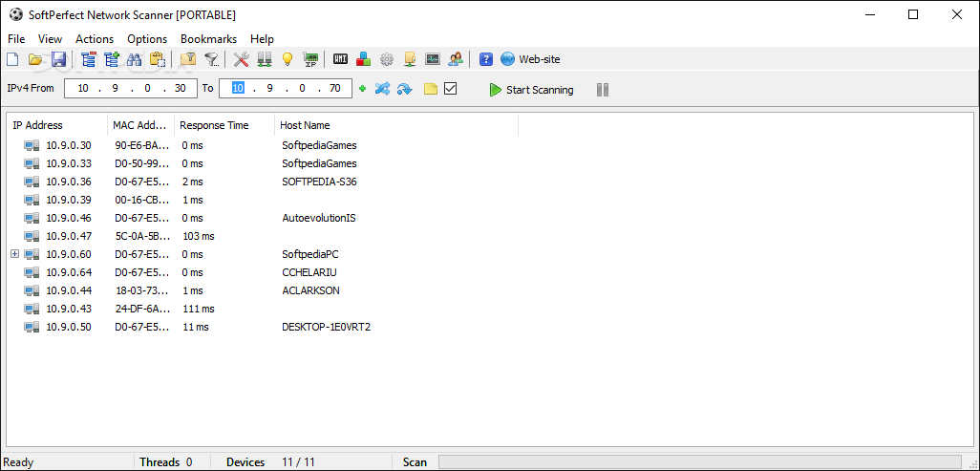
Task: Open the Bookmarks menu
Action: click(x=209, y=39)
